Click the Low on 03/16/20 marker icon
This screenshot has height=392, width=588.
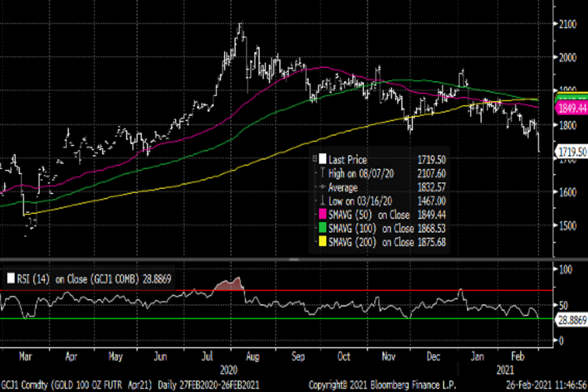pyautogui.click(x=322, y=201)
